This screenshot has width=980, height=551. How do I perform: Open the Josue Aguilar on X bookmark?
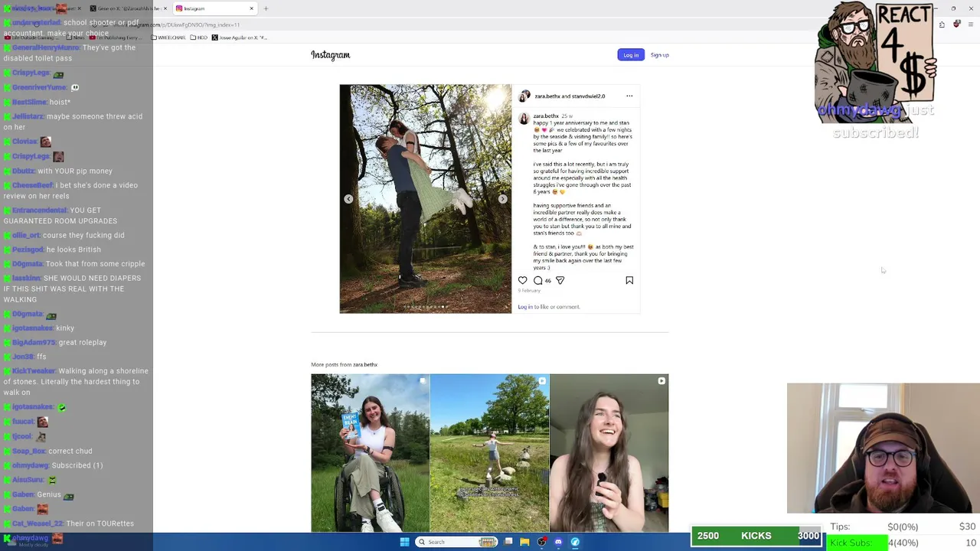[239, 37]
